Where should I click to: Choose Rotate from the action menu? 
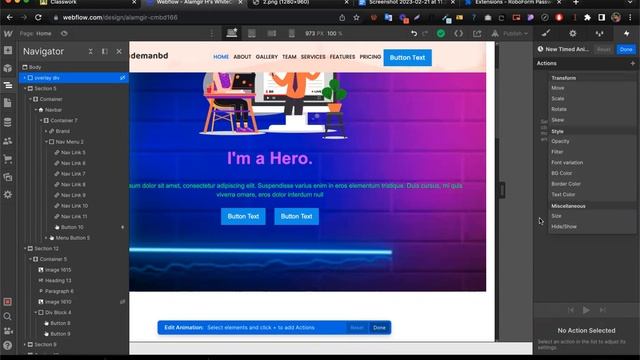coord(593,109)
